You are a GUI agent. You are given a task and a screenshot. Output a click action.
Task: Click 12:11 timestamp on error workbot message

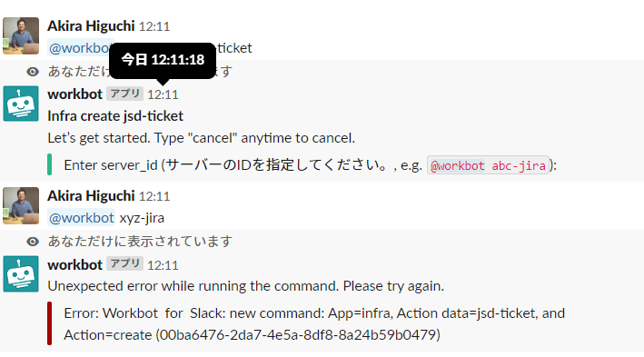[x=163, y=265]
